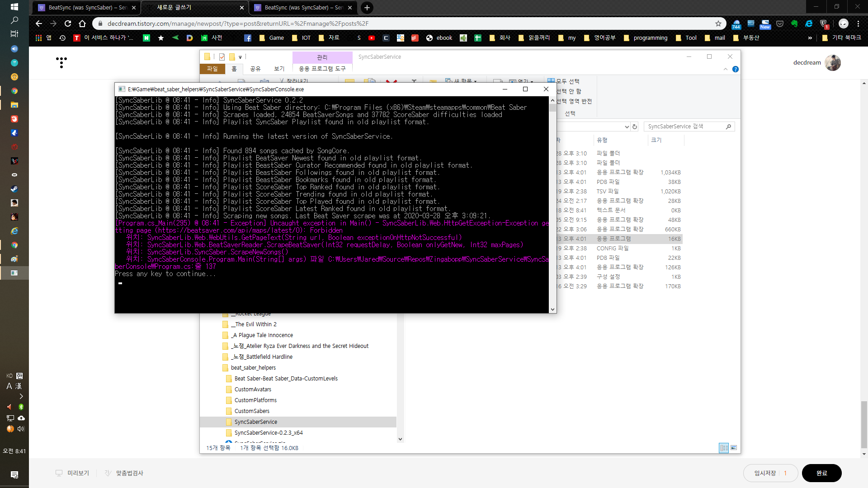Open the Pocket extension icon
868x488 pixels.
(780, 23)
